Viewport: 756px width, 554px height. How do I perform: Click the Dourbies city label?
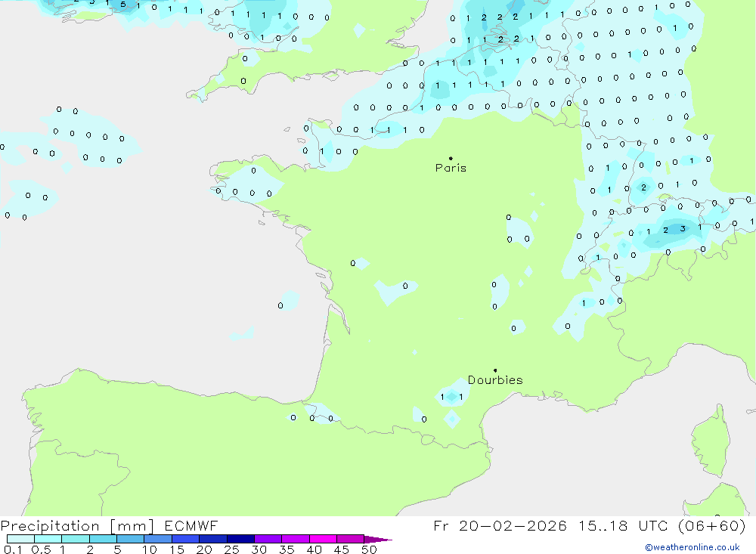click(495, 380)
